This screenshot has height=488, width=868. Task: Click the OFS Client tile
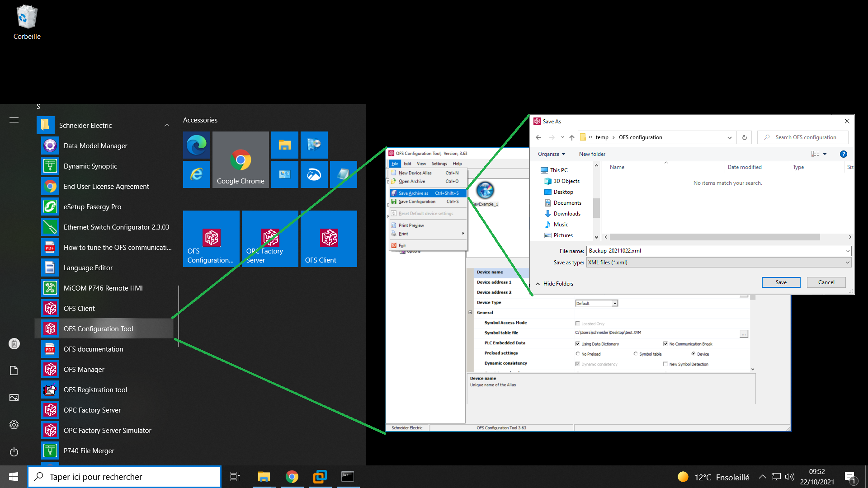point(329,239)
